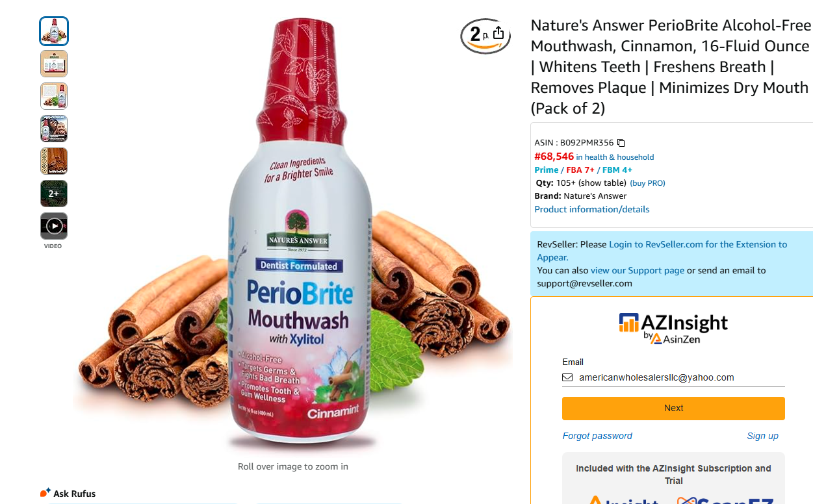813x504 pixels.
Task: Open the Product information/details link
Action: (x=592, y=209)
